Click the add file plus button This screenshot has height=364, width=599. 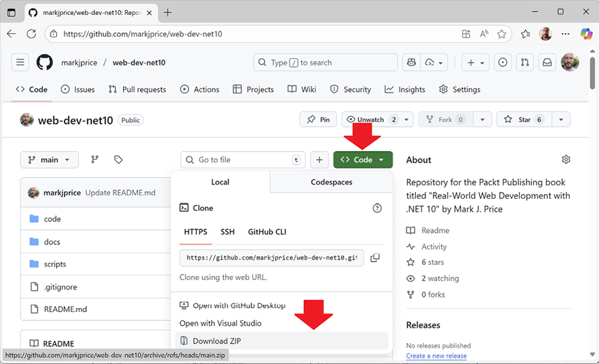320,160
